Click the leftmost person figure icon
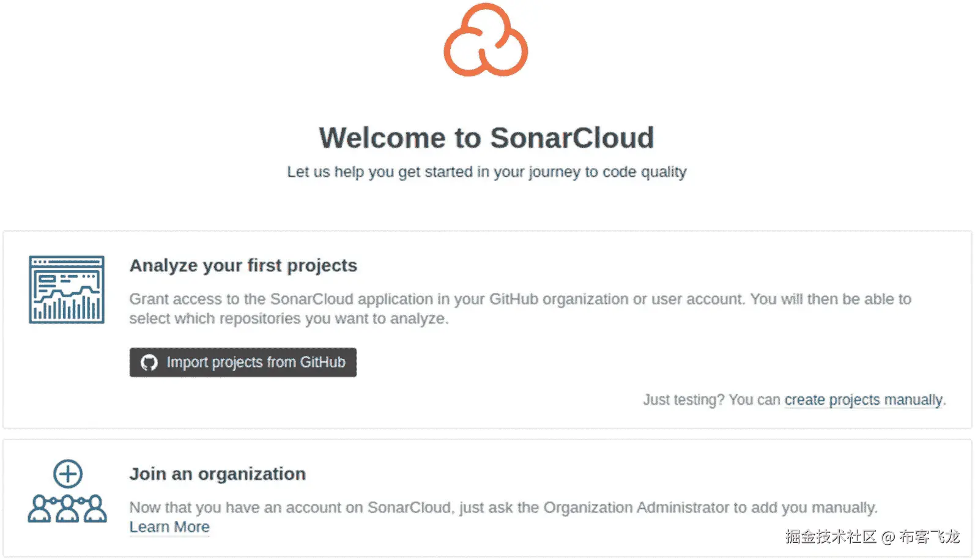975x560 pixels. pos(40,509)
